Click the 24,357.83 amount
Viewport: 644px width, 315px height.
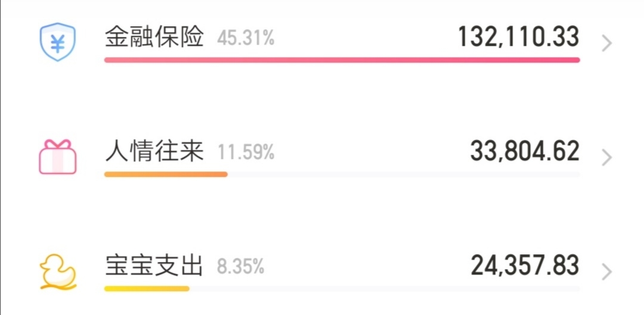(x=525, y=266)
